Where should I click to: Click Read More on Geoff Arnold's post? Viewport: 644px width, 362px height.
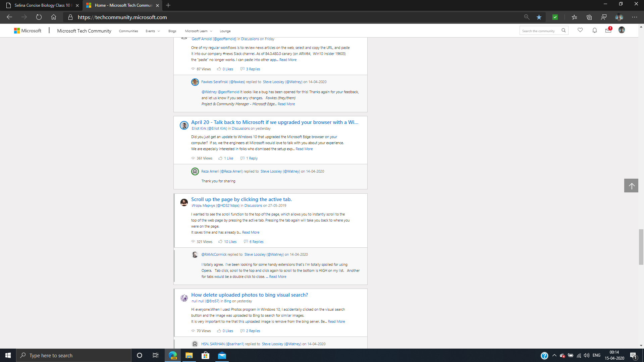click(x=288, y=60)
